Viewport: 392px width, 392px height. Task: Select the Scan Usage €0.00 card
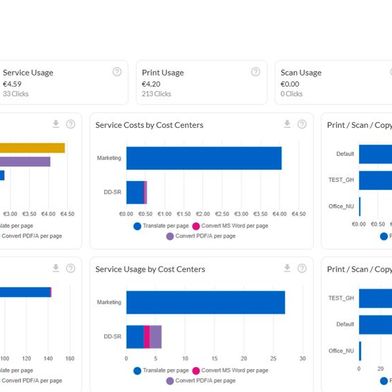point(333,82)
